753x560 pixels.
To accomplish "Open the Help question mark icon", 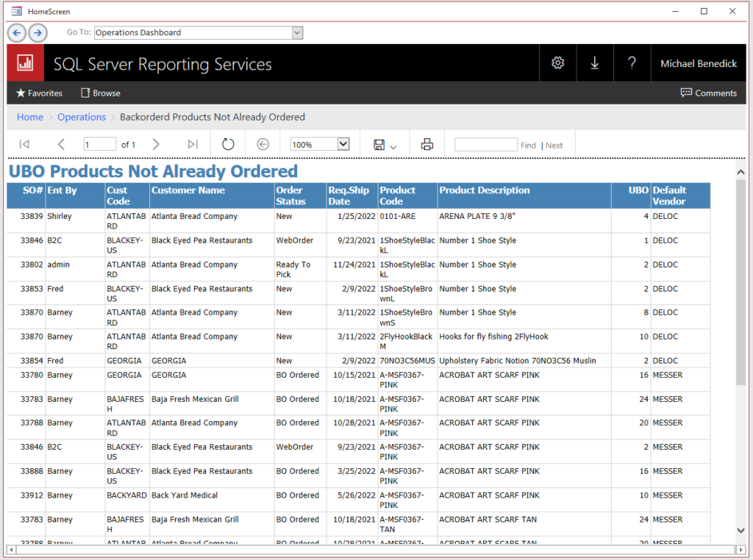I will coord(632,63).
